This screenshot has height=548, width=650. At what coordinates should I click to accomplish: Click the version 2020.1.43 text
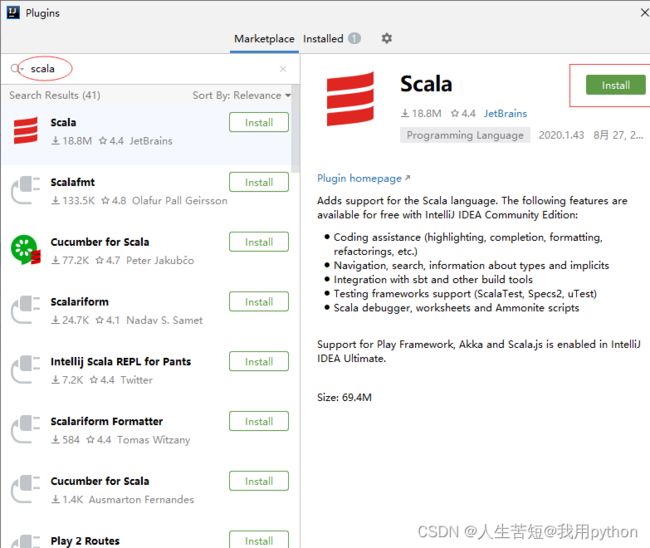point(561,135)
